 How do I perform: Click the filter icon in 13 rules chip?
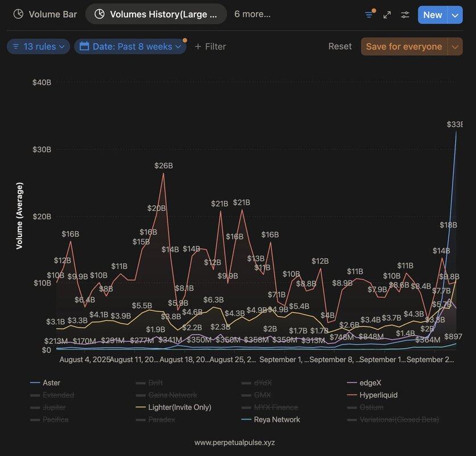pos(16,47)
